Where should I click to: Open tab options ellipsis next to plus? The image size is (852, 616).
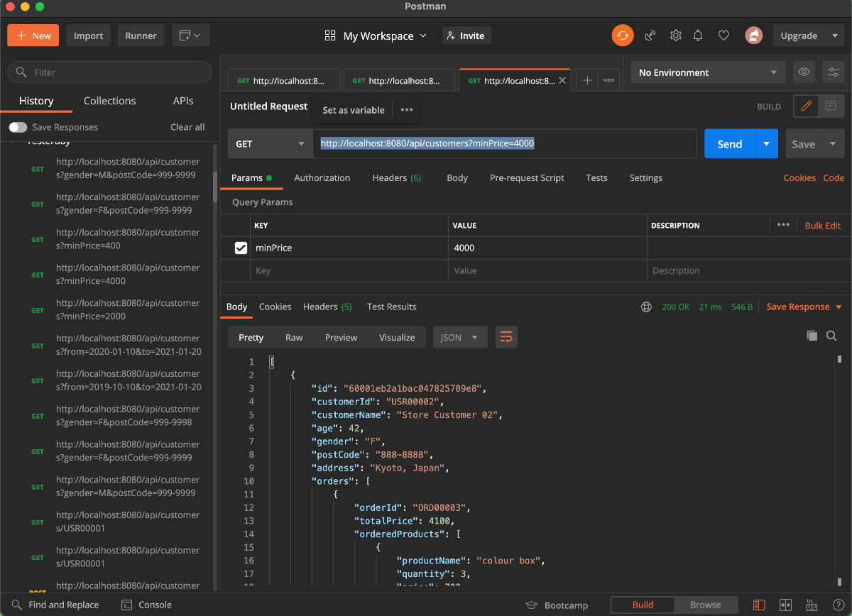[x=608, y=80]
